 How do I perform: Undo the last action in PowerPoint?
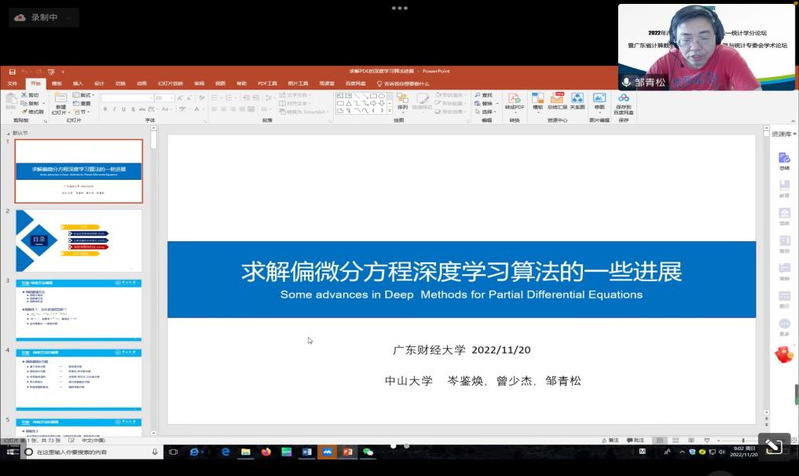tap(25, 72)
